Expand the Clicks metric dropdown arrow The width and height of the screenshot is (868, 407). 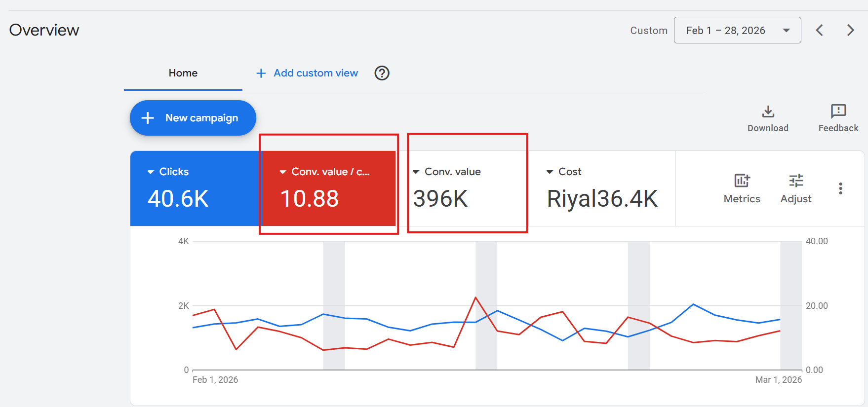(x=151, y=172)
